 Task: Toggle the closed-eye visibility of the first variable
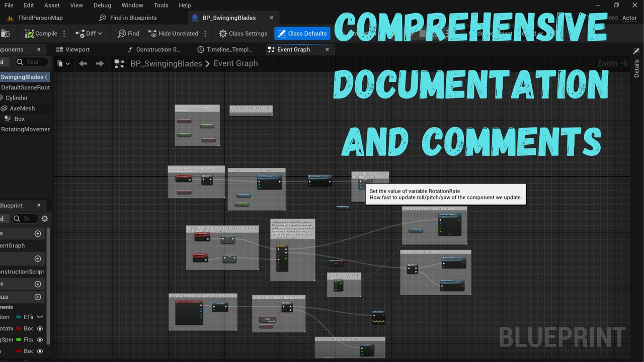40,317
